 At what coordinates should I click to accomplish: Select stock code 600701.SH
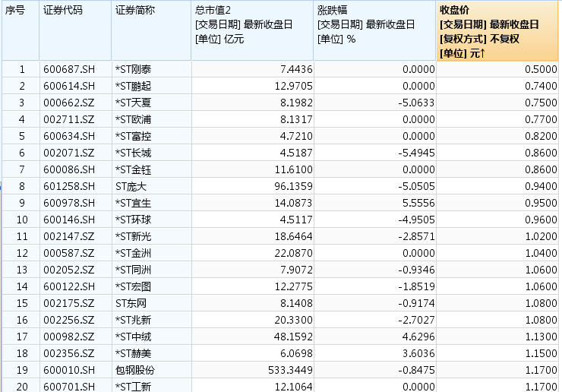(69, 387)
